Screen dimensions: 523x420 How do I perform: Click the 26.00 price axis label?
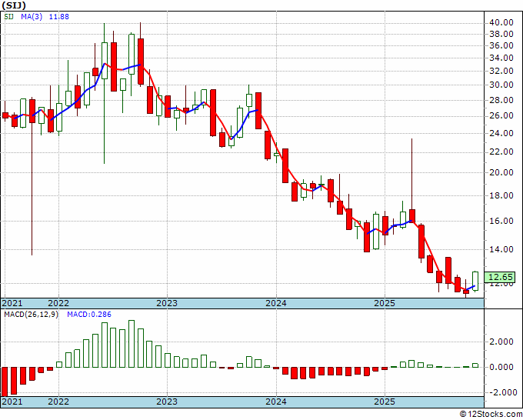[x=501, y=115]
